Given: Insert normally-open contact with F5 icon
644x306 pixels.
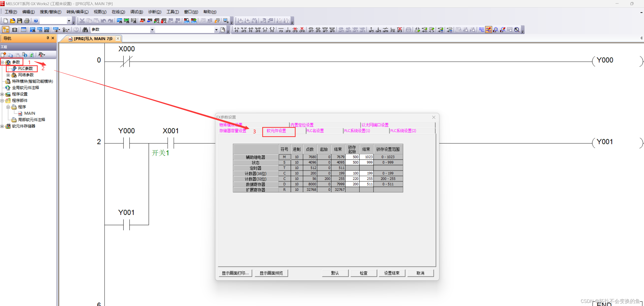Looking at the screenshot, I should 236,30.
